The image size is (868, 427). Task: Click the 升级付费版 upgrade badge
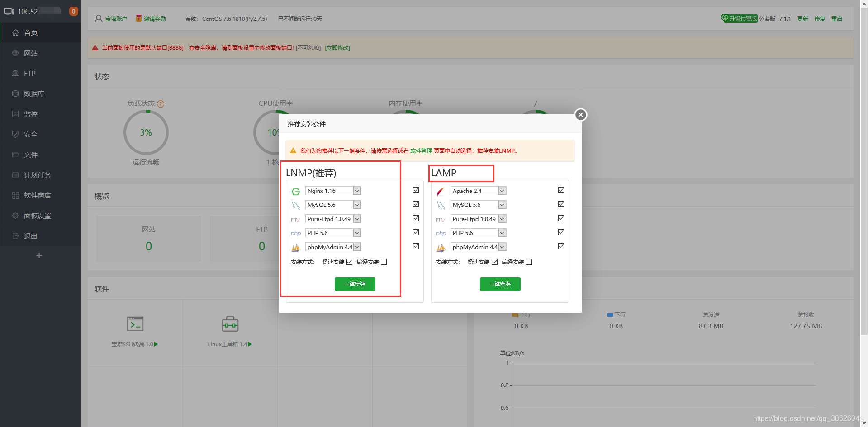click(x=739, y=19)
